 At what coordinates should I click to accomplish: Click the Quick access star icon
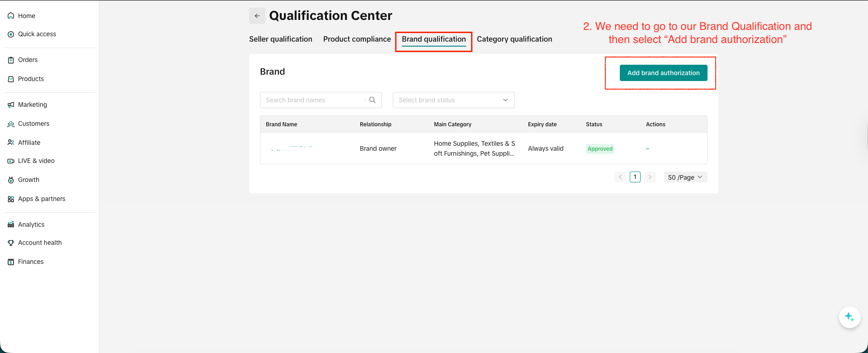click(x=11, y=34)
